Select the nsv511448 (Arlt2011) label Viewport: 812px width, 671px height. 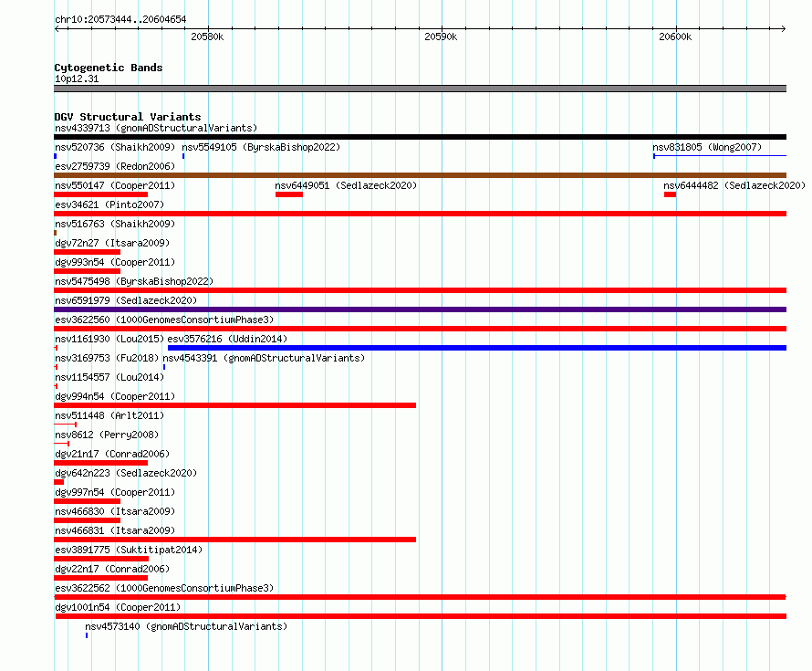(109, 415)
